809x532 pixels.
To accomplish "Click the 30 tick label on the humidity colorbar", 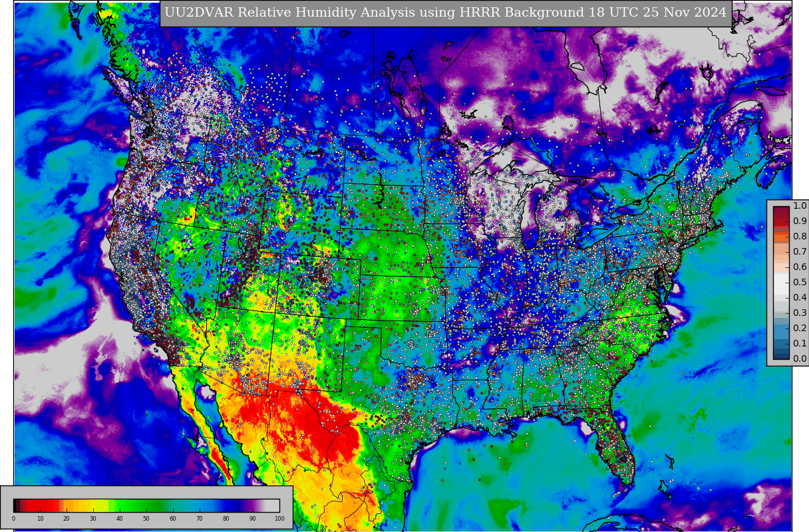I will pyautogui.click(x=93, y=519).
